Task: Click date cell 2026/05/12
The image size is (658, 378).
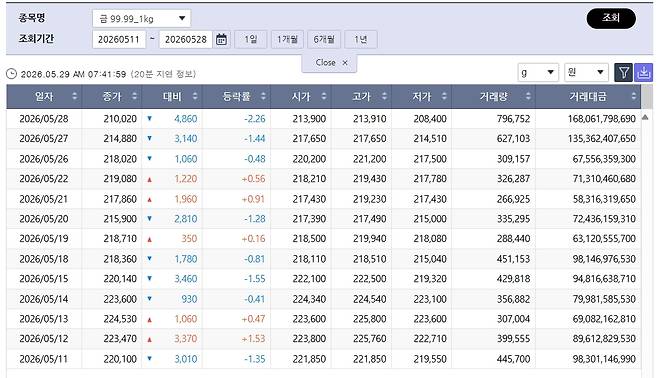Action: coord(44,339)
